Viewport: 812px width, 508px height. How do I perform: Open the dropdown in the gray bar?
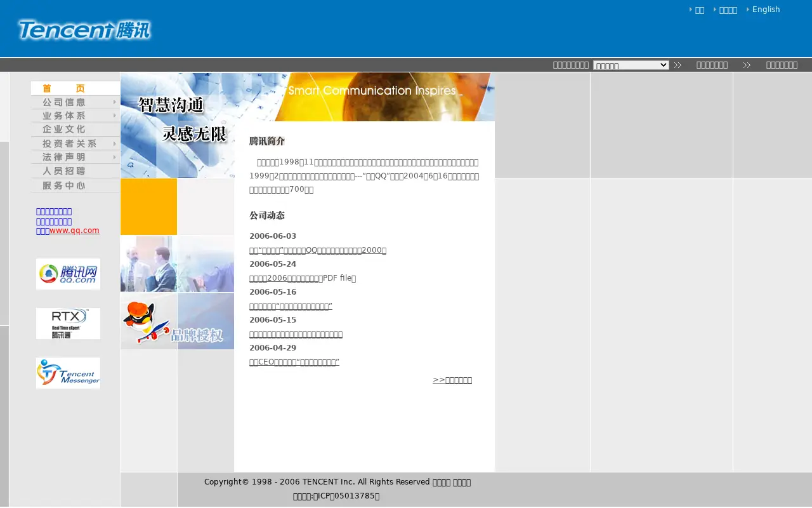631,65
